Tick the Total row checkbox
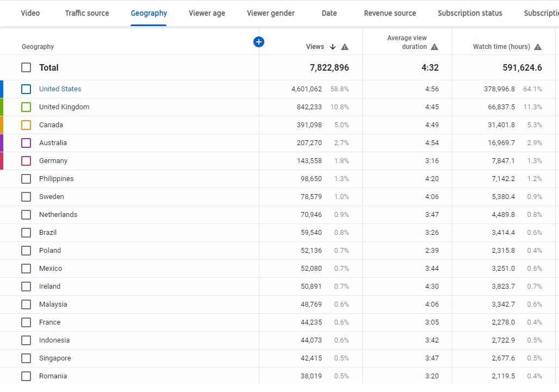Screen dimensions: 559x392 pyautogui.click(x=26, y=67)
